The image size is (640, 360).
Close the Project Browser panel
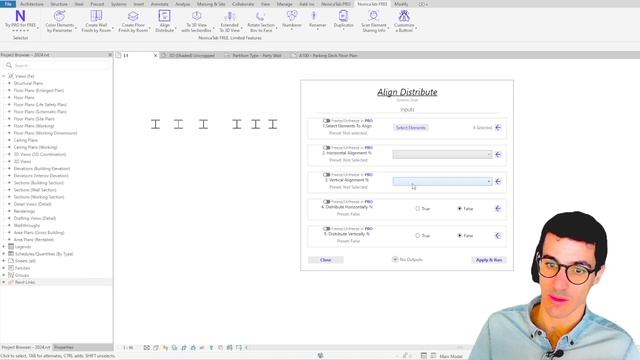click(109, 55)
